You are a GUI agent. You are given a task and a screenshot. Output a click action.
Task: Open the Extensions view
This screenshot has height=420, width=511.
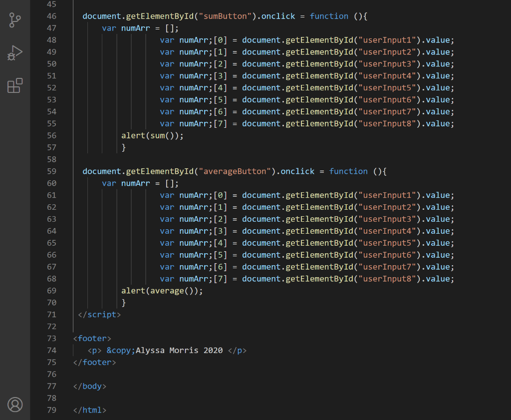(x=15, y=85)
